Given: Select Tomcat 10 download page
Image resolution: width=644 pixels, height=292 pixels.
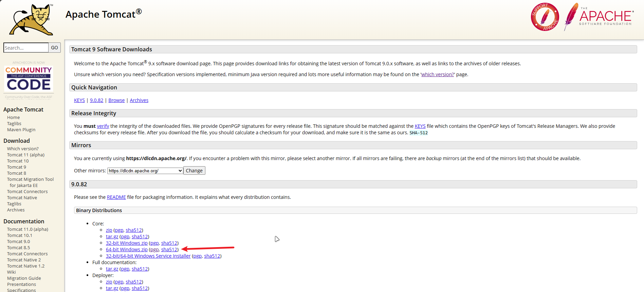Looking at the screenshot, I should pos(18,161).
